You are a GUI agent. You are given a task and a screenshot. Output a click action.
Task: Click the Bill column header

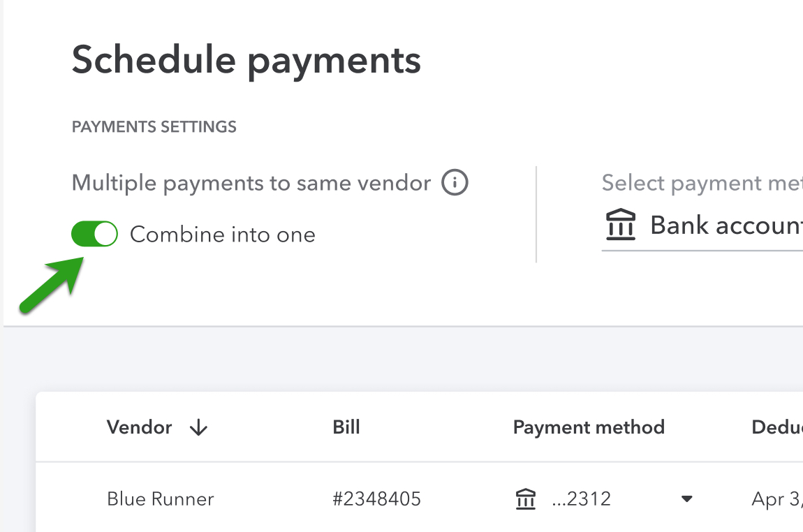click(346, 427)
